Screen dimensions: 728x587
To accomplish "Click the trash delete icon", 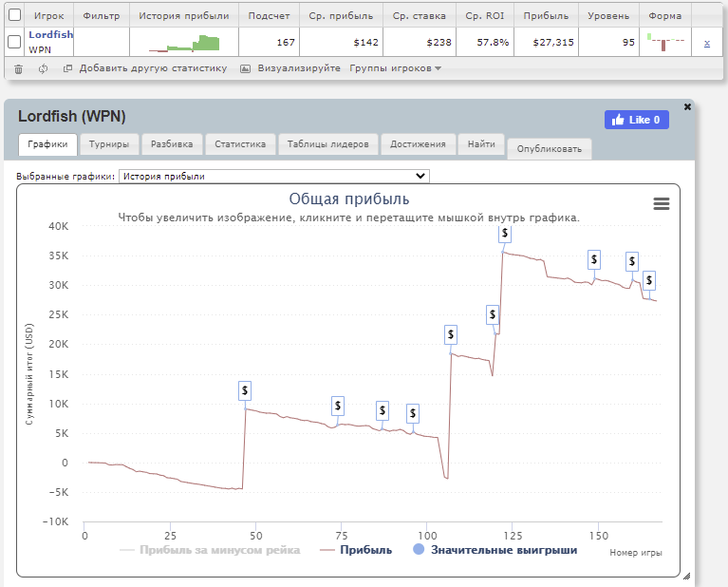I will (18, 68).
